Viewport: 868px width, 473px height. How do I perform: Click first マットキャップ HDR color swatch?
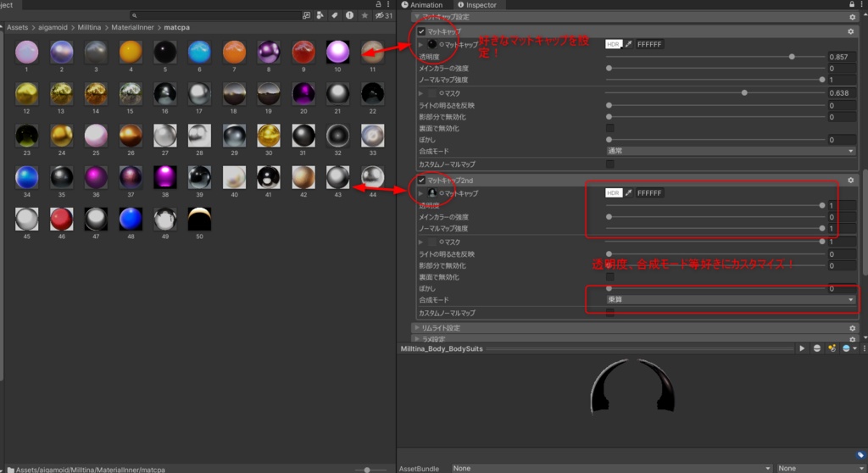click(x=614, y=44)
